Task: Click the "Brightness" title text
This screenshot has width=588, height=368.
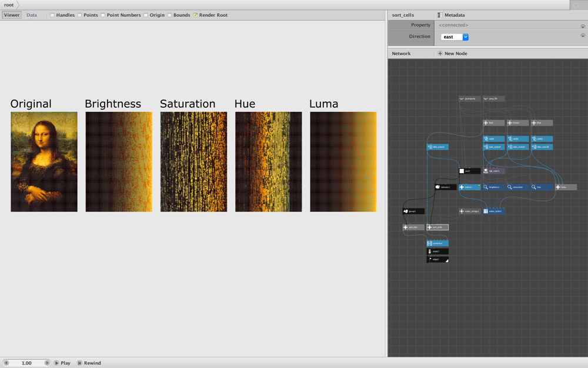Action: tap(113, 104)
